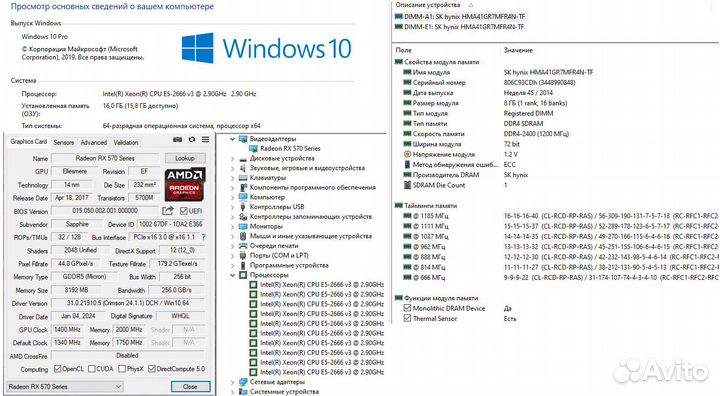Screen dimensions: 720x396
Task: Click the Скорость памяти value DDR4-2400
Action: click(x=536, y=134)
